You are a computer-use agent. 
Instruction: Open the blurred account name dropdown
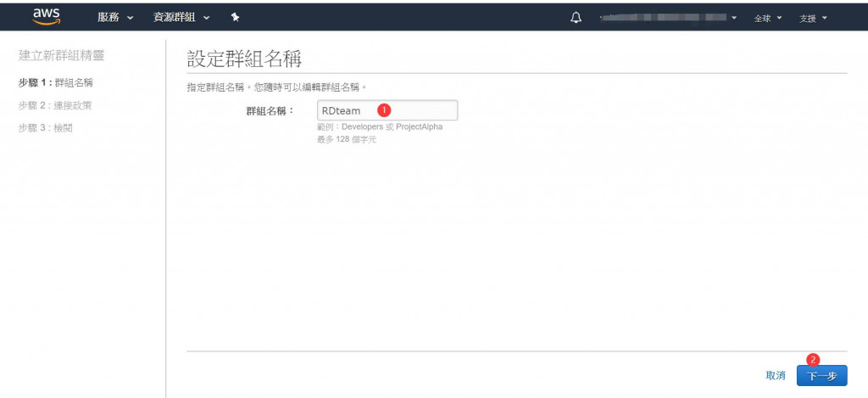coord(669,18)
